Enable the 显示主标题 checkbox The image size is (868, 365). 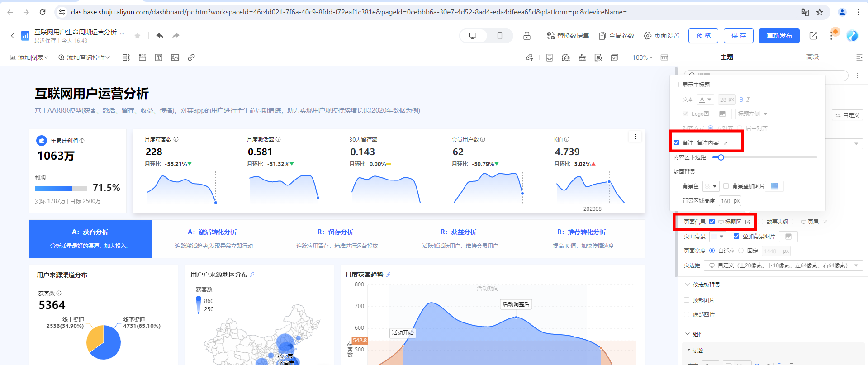click(x=676, y=85)
